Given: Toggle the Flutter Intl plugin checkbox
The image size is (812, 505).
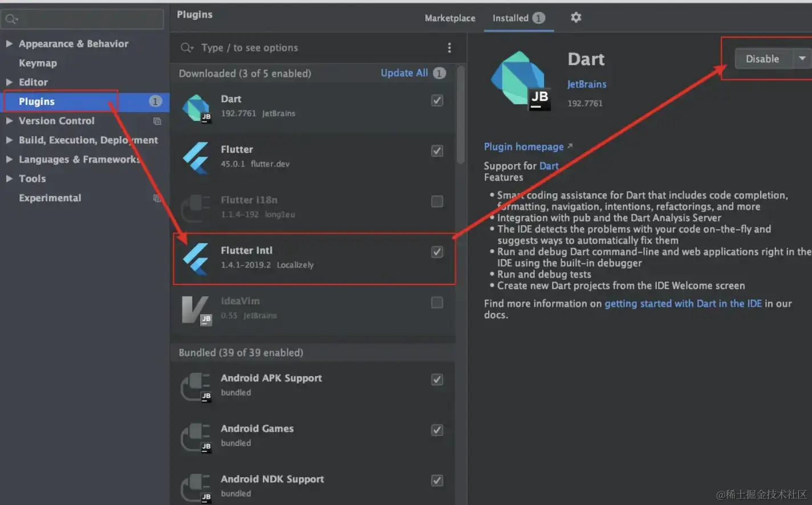Looking at the screenshot, I should [x=437, y=252].
